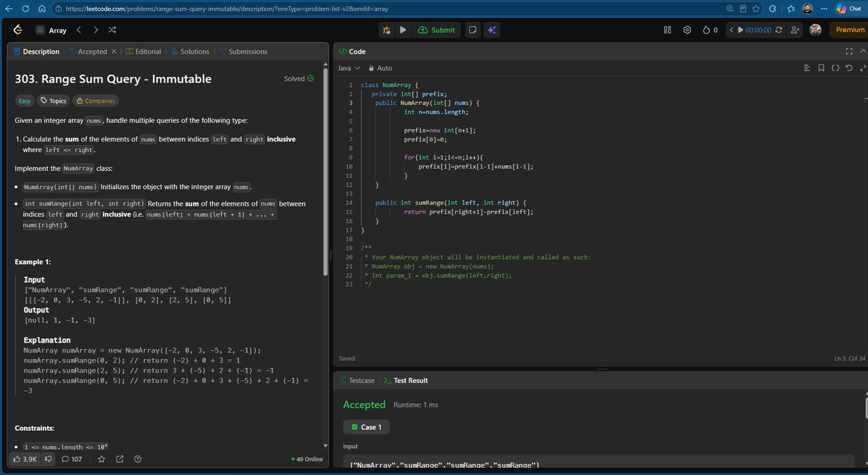Click the editor bookmark icon
This screenshot has width=868, height=475.
pyautogui.click(x=821, y=68)
